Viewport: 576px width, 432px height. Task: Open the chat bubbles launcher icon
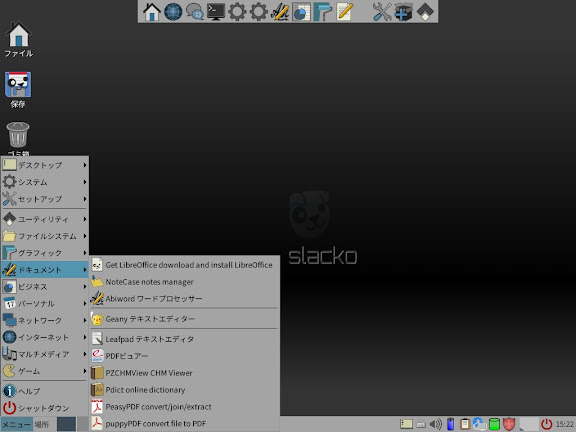point(194,11)
